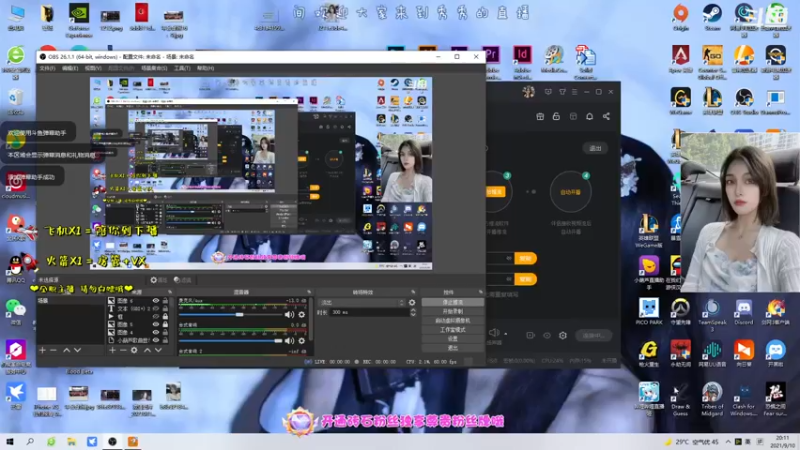Move source down with down chevron
800x450 pixels.
tap(158, 350)
